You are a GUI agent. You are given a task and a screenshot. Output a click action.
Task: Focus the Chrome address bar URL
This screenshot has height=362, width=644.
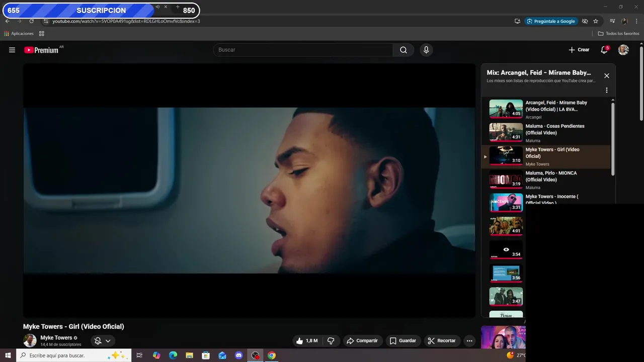[x=126, y=21]
